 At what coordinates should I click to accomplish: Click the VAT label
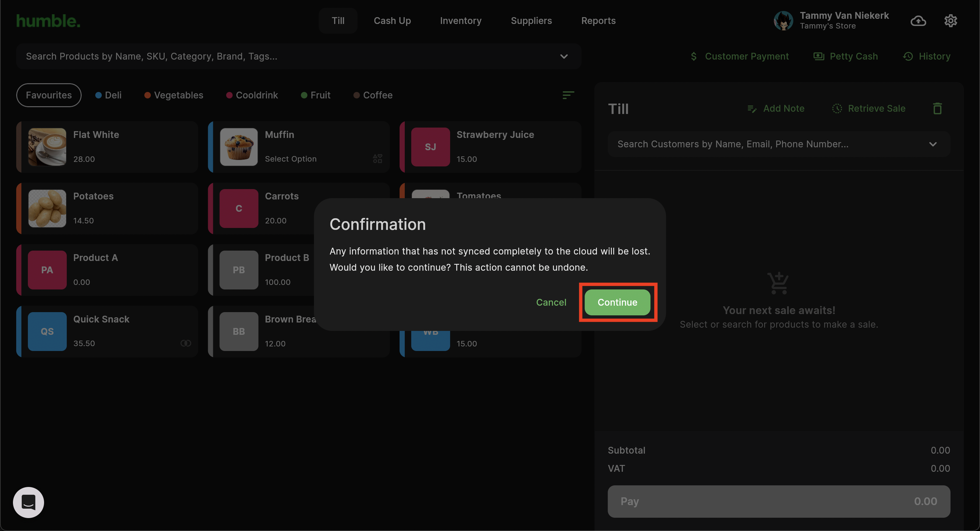tap(616, 468)
